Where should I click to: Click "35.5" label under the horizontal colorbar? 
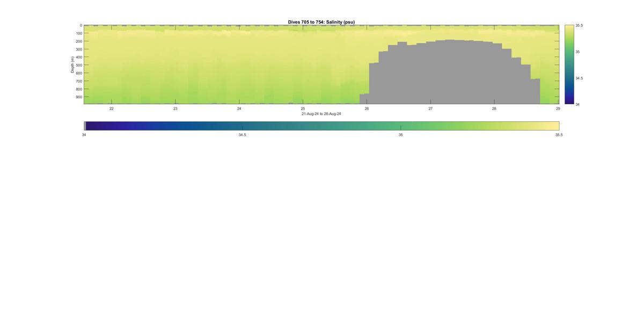coord(559,135)
